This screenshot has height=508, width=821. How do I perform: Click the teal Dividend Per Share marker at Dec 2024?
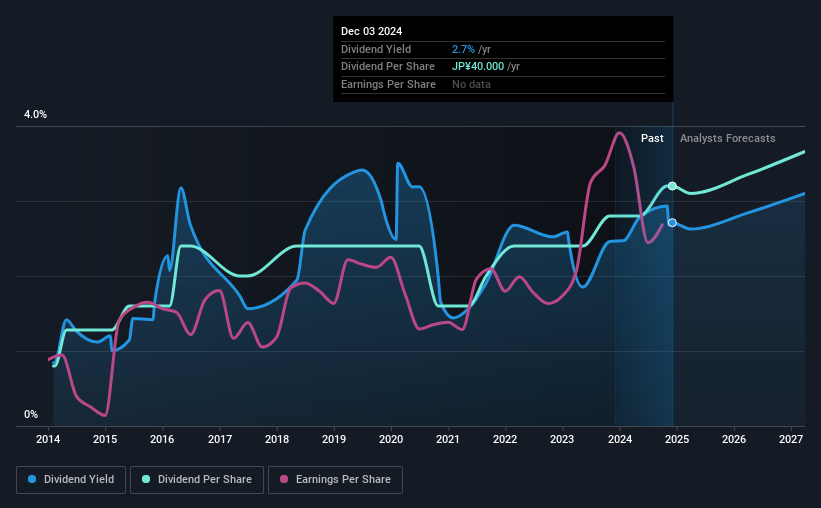pos(672,186)
